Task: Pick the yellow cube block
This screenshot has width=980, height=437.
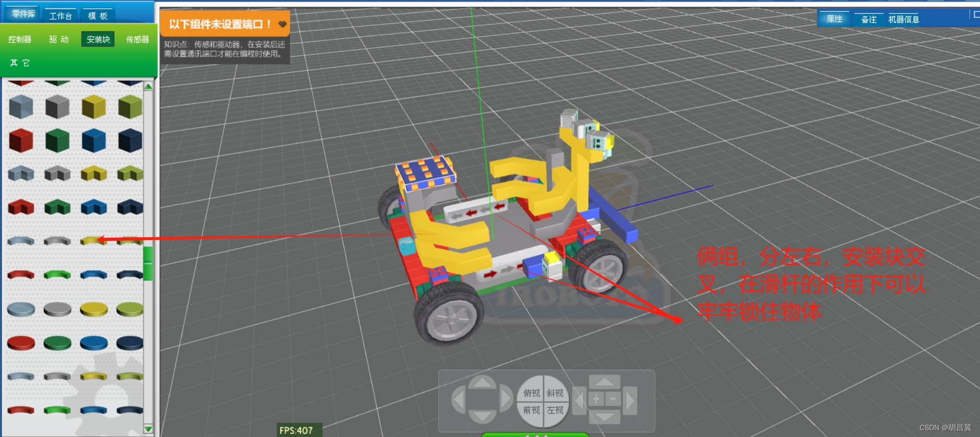Action: tap(94, 107)
